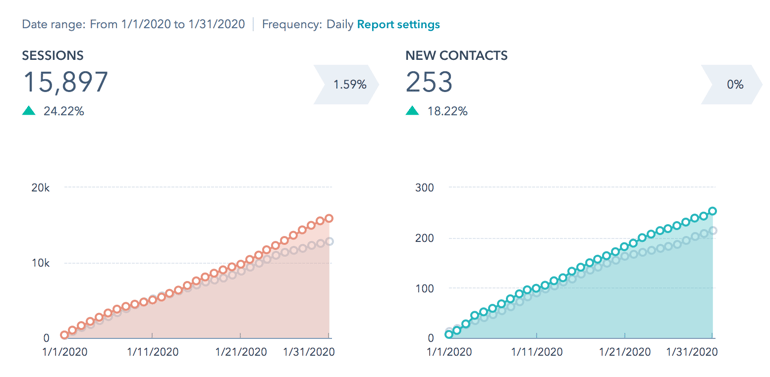Click the 1.59% conversion arrow badge
The width and height of the screenshot is (770, 377).
346,84
